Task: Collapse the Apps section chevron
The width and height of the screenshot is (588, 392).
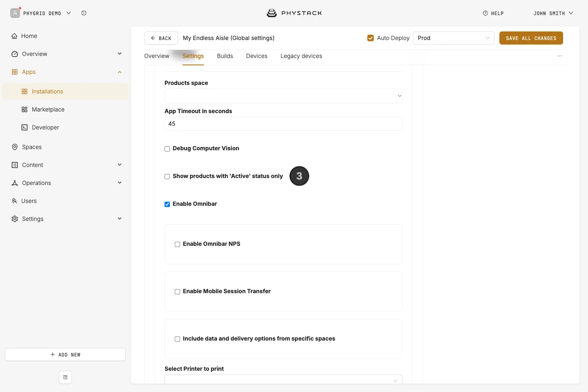Action: coord(120,72)
